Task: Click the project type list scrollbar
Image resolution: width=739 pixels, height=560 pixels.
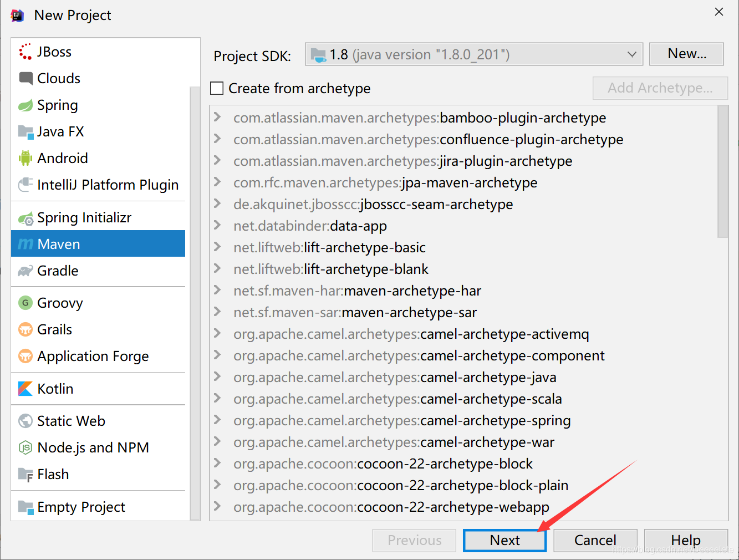Action: coord(195,302)
